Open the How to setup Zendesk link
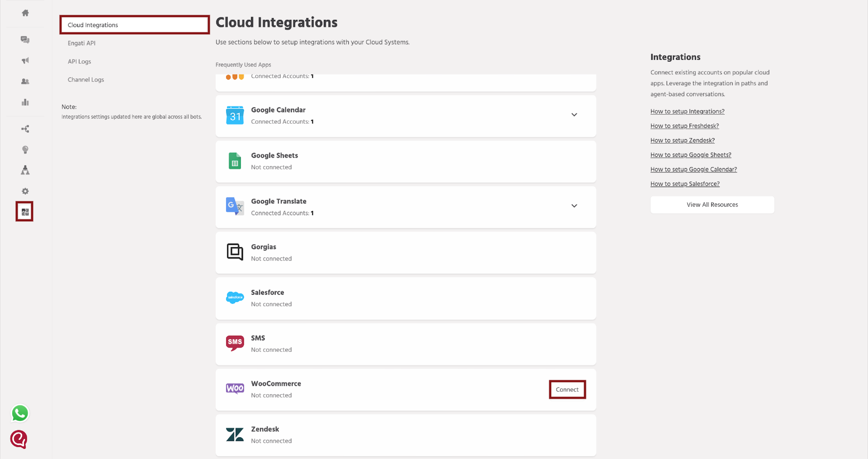 pos(682,140)
